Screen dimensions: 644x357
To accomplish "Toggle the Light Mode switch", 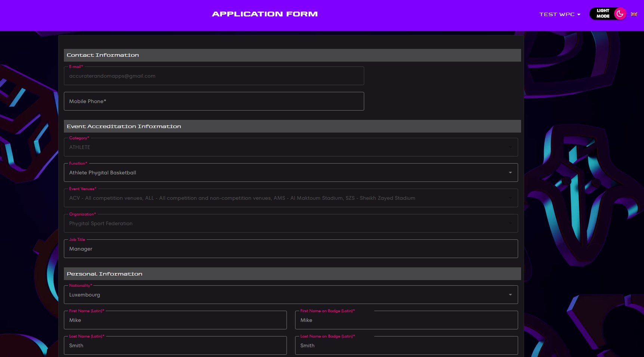I will coord(608,14).
